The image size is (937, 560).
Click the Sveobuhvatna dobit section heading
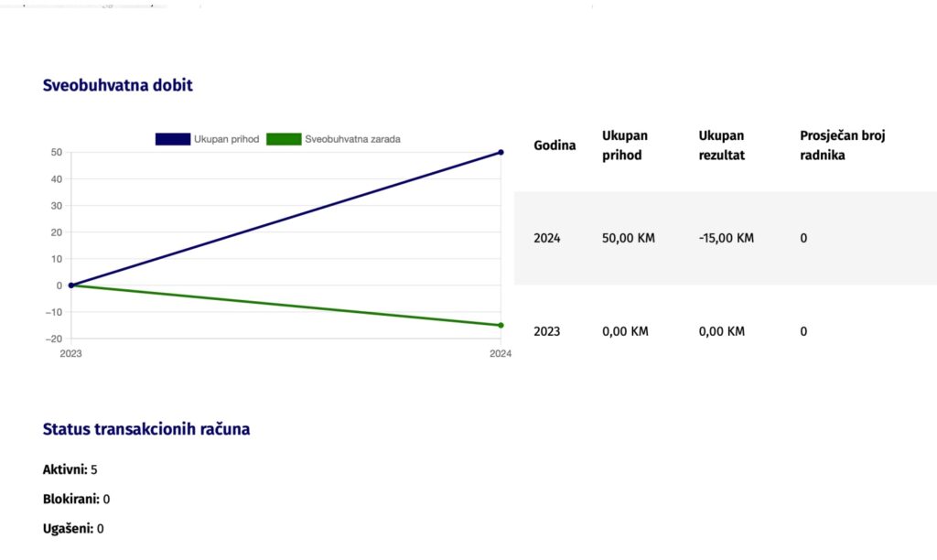(117, 85)
